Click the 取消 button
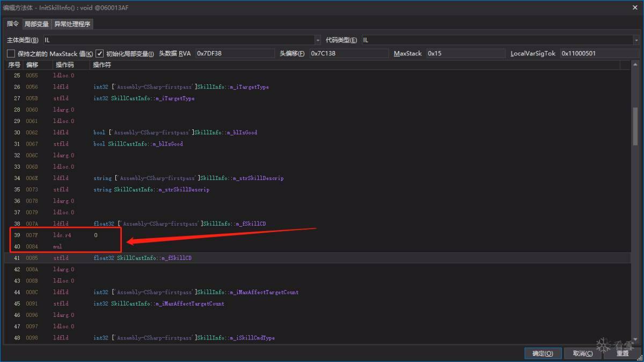Screen dimensions: 644x362 tap(582, 353)
